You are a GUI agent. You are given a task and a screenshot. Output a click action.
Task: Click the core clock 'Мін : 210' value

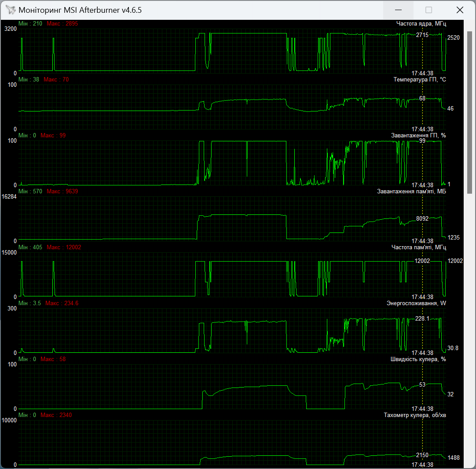pos(30,24)
